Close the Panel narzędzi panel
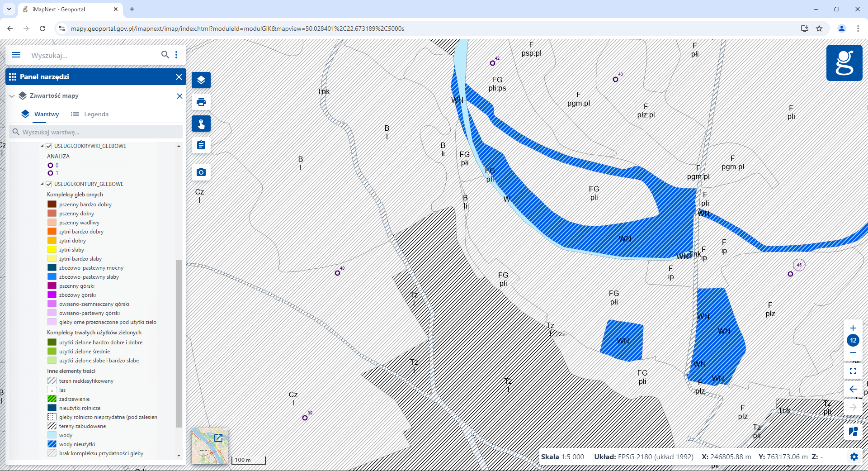 [x=179, y=77]
